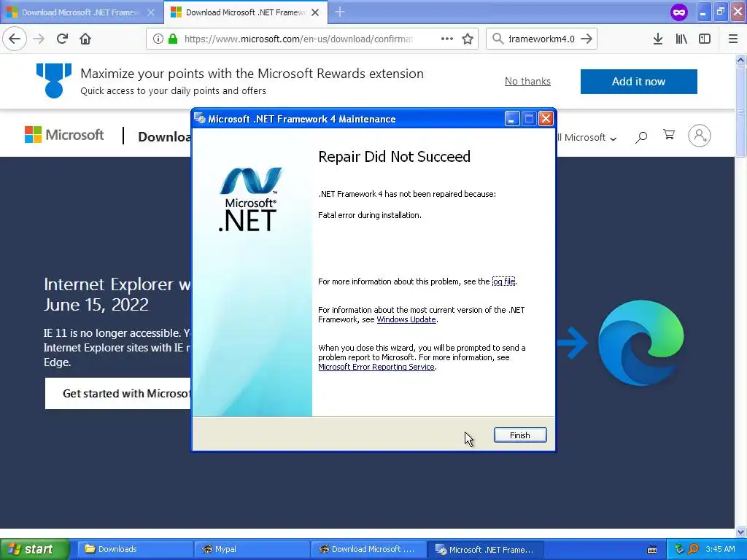Switch to Download Microsoft taskbar item

coord(368,549)
